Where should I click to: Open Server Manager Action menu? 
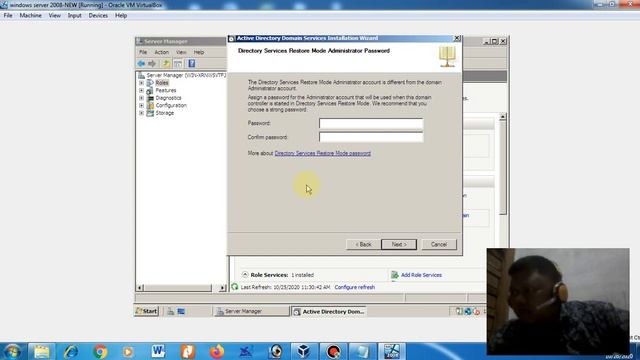click(x=161, y=52)
